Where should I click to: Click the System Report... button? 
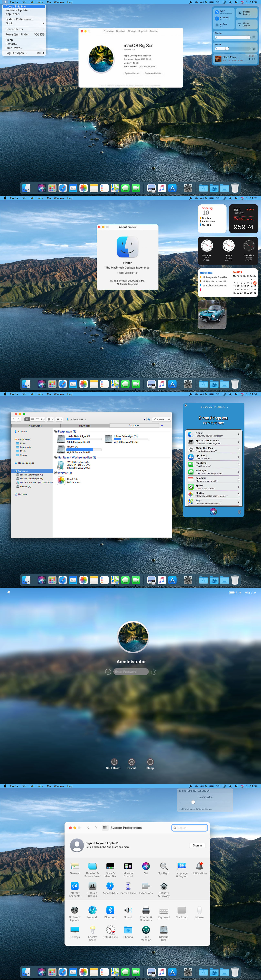[x=133, y=73]
